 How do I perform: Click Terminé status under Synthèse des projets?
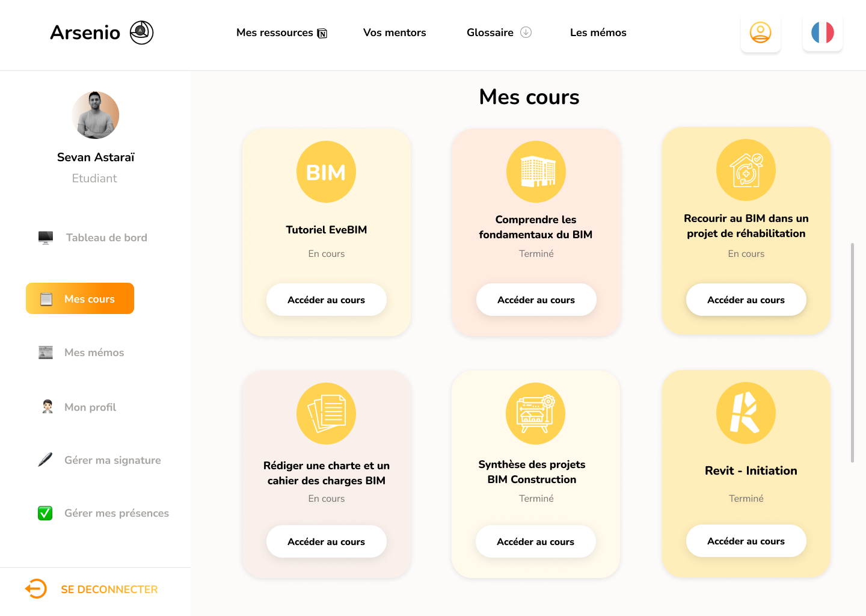[x=536, y=499]
